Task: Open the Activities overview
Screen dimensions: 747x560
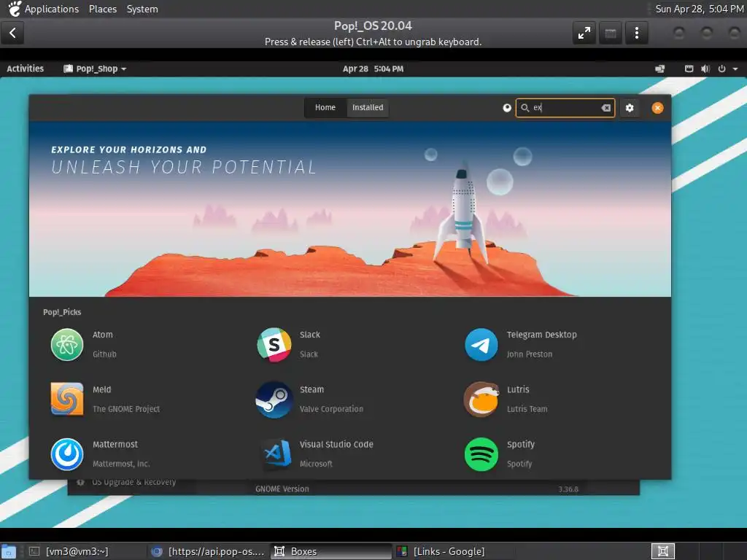Action: [26, 69]
